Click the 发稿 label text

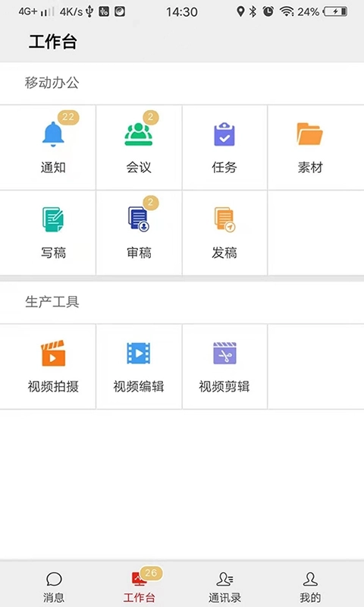[x=224, y=253]
